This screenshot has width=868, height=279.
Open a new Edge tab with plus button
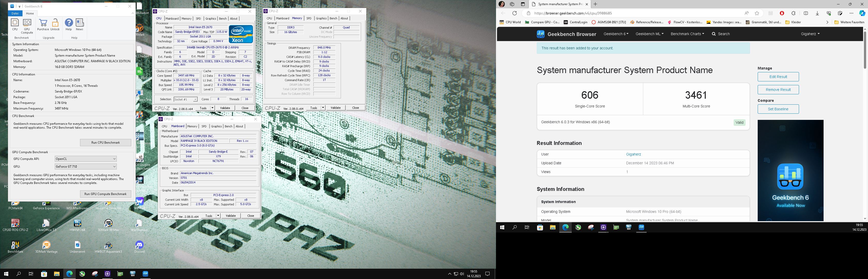tap(595, 4)
